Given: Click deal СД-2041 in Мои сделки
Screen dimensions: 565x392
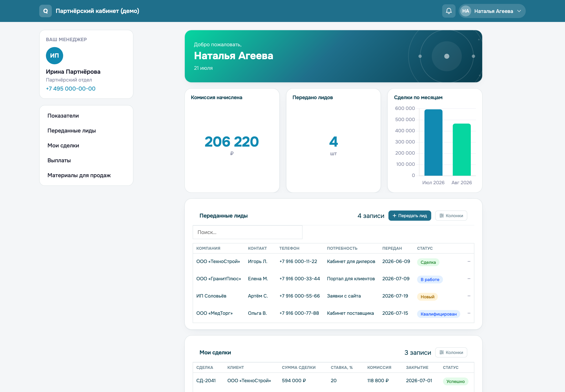Looking at the screenshot, I should click(x=206, y=381).
